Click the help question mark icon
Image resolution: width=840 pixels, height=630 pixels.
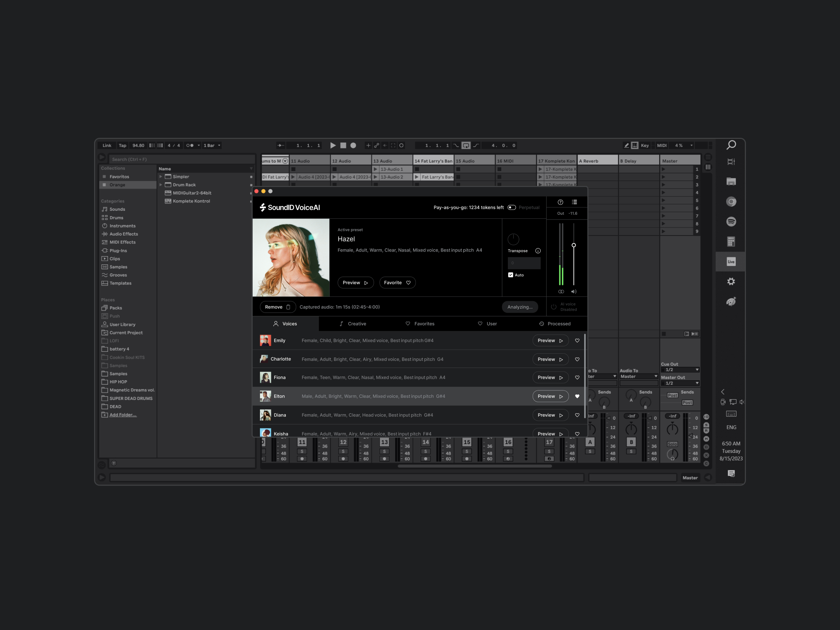560,202
